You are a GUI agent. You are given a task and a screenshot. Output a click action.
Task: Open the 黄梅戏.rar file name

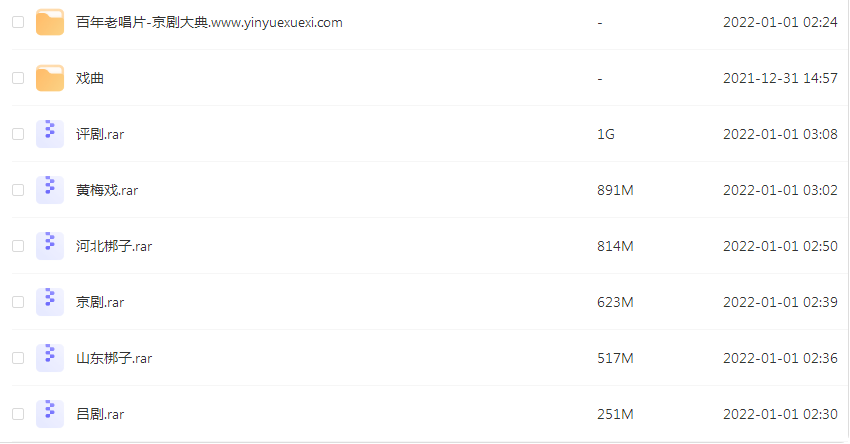[107, 190]
